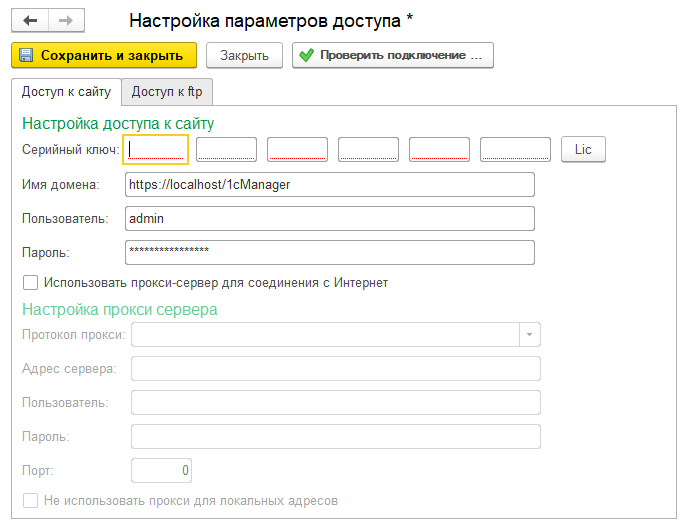Click the 'Порт:' label
691x532 pixels.
[38, 471]
